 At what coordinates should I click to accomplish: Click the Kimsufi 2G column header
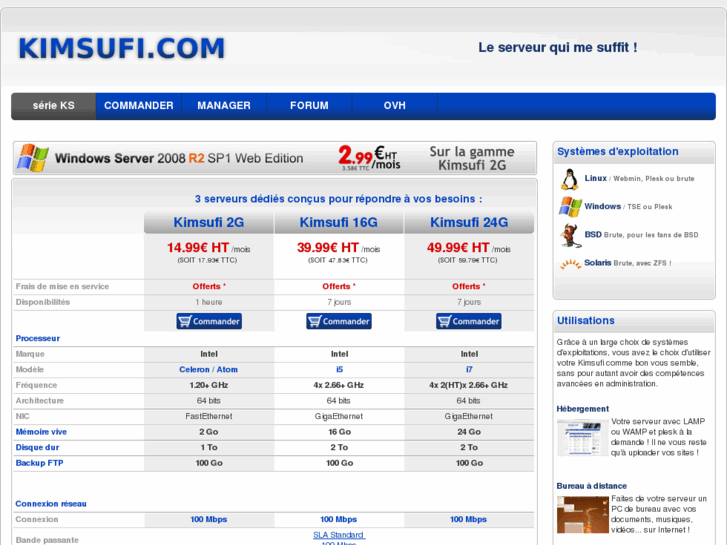[x=209, y=223]
